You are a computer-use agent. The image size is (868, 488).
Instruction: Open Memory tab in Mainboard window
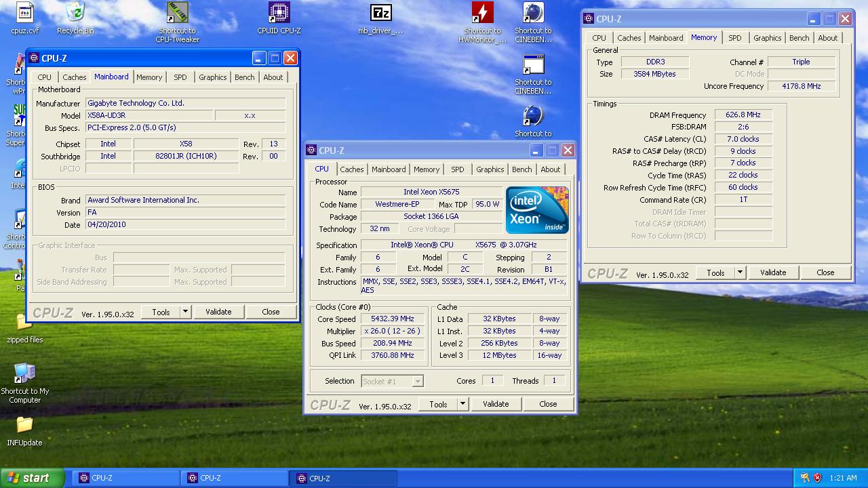[149, 77]
